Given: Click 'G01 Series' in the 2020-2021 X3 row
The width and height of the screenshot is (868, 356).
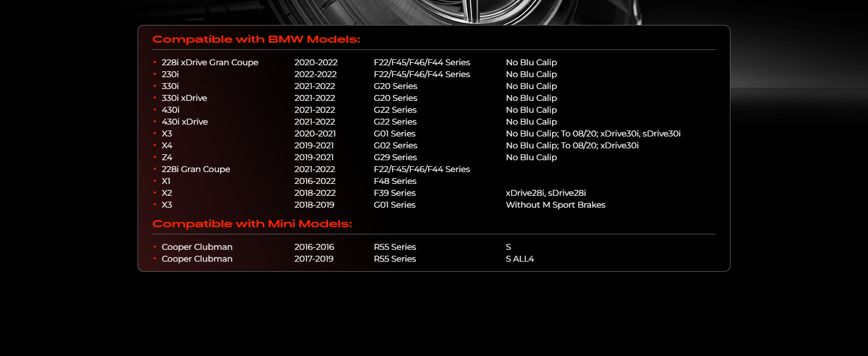Looking at the screenshot, I should [395, 133].
